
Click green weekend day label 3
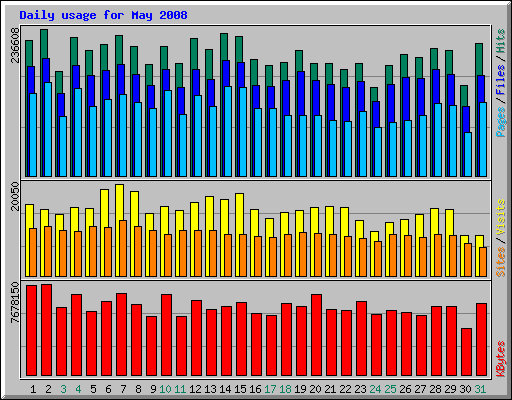point(63,389)
